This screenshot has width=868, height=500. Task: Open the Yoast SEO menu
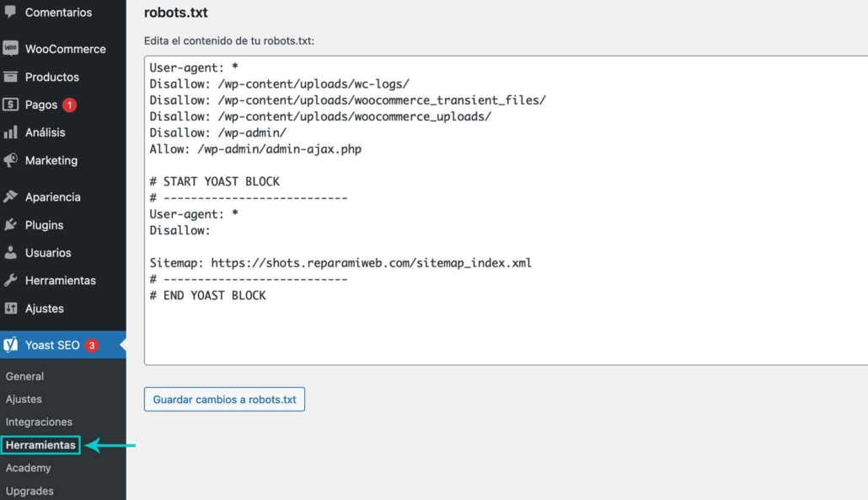[x=52, y=345]
